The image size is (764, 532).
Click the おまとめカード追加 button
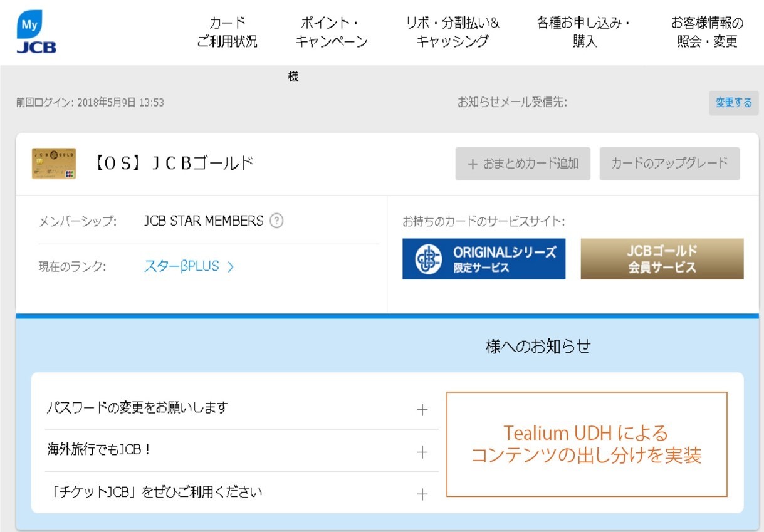point(523,164)
